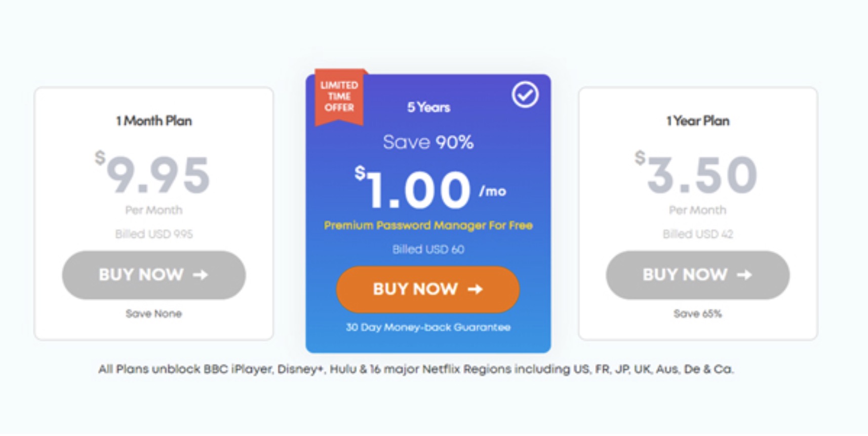The height and width of the screenshot is (436, 868).
Task: Click the Limited Time Offer ribbon badge
Action: [x=339, y=96]
